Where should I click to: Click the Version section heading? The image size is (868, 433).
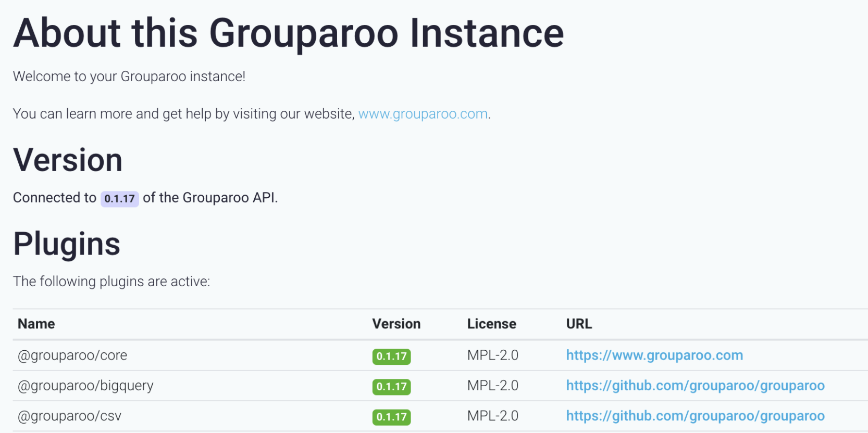coord(68,160)
